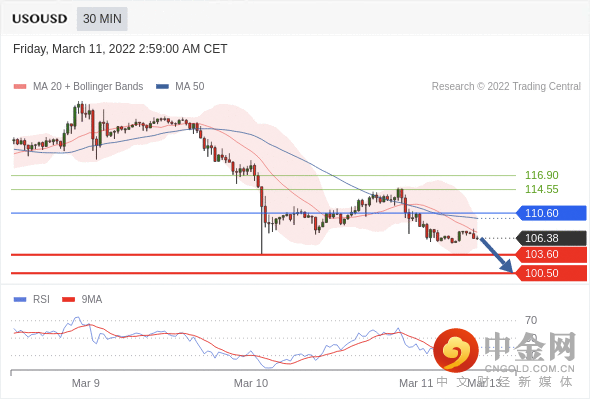
Task: Click the RSI 70 level label
Action: tap(531, 321)
